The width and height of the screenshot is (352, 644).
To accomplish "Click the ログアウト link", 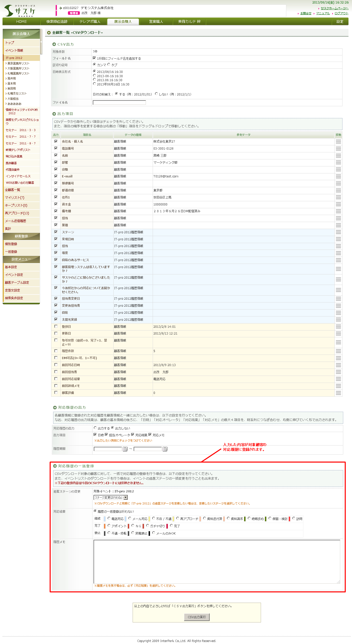I will click(x=341, y=13).
